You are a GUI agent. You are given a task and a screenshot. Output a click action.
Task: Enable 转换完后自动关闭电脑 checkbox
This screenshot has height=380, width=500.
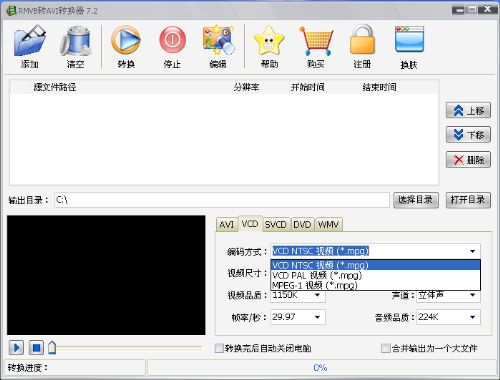point(219,348)
